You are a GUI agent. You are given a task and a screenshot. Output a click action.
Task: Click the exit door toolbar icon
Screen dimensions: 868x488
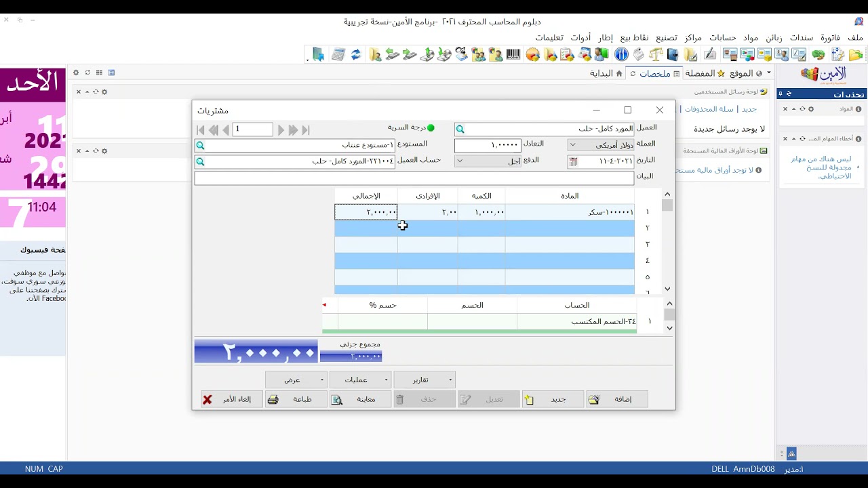(x=318, y=54)
